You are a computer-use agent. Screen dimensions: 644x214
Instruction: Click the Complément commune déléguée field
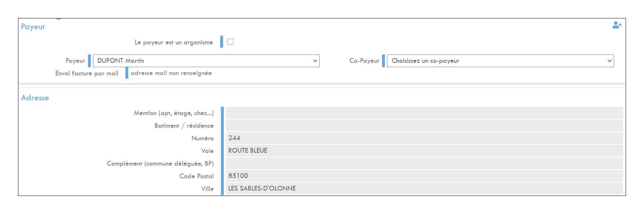424,163
